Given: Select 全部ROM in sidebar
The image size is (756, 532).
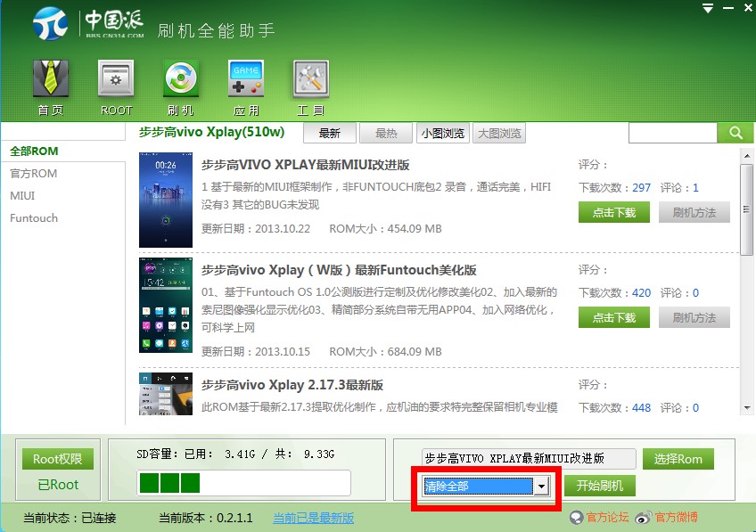Looking at the screenshot, I should 34,151.
